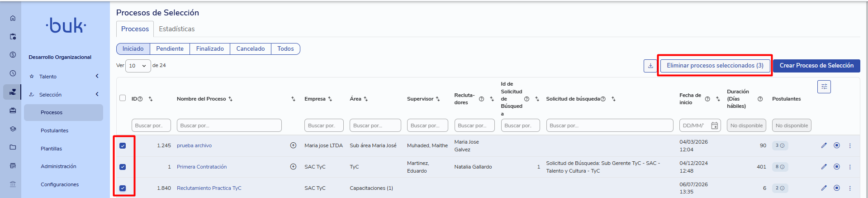This screenshot has width=868, height=198.
Task: Click the stop icon for Primera Contratación row
Action: click(837, 167)
